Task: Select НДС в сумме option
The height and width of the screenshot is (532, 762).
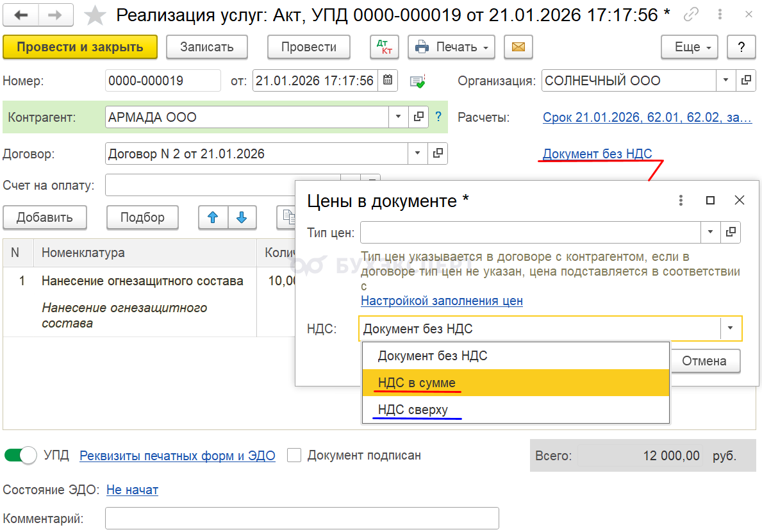Action: pos(516,383)
